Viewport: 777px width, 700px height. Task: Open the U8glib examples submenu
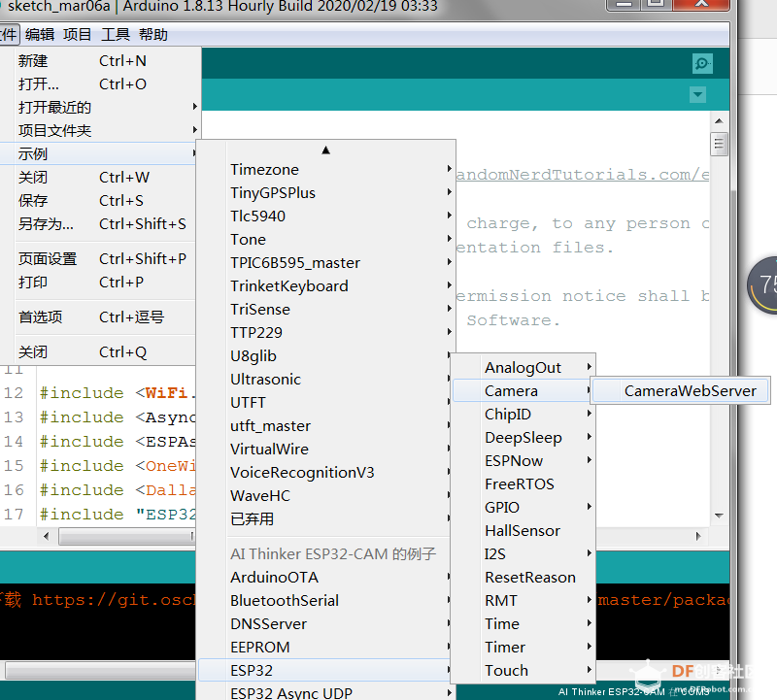point(324,355)
